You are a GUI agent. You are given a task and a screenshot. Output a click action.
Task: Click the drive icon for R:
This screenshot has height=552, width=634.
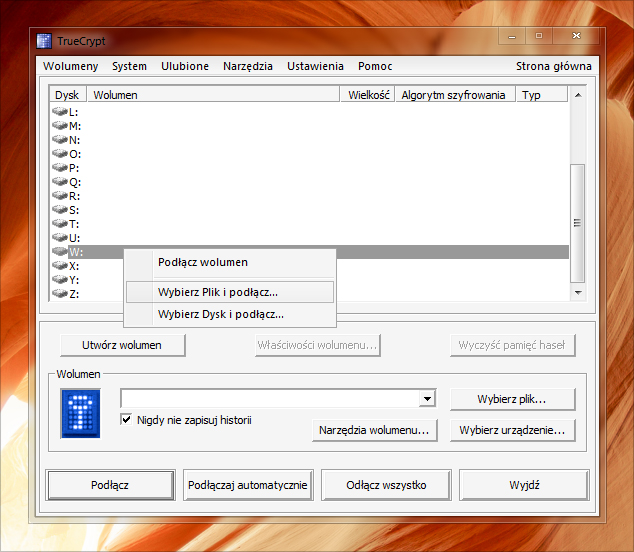[x=60, y=196]
